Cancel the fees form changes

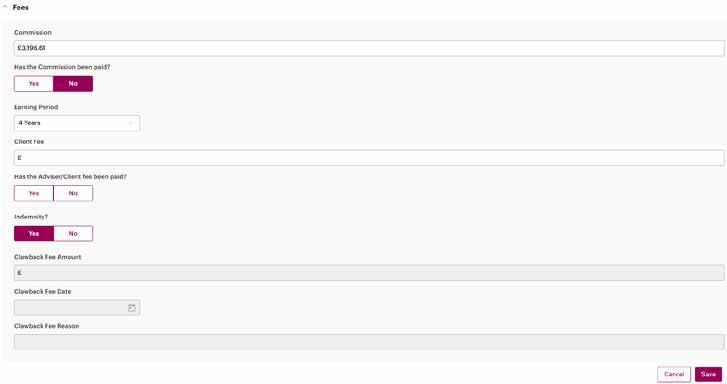click(674, 374)
